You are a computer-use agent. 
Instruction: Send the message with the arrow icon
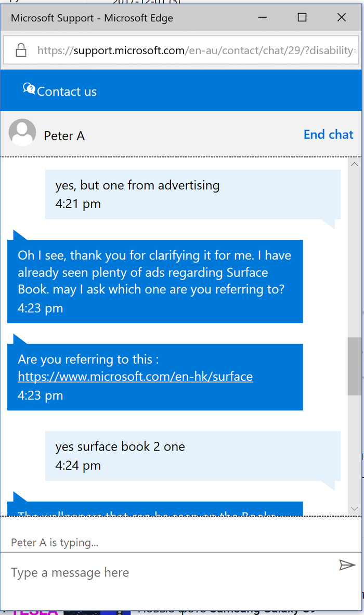347,565
